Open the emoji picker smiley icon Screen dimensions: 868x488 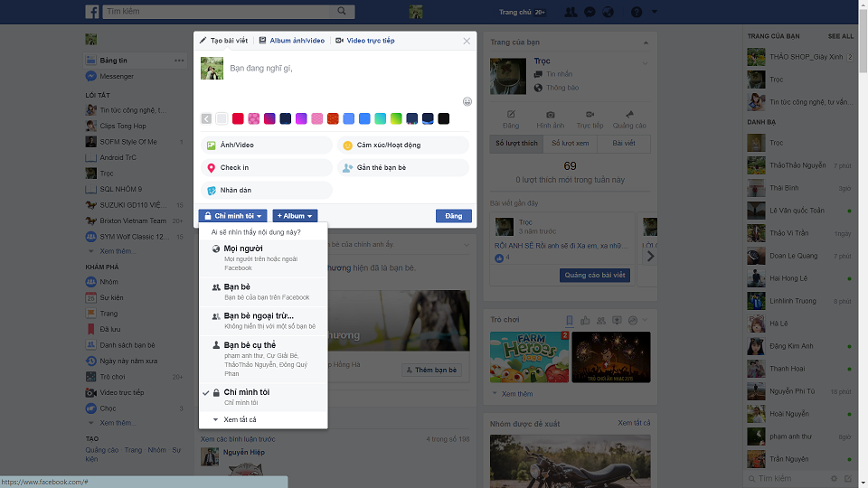[467, 101]
